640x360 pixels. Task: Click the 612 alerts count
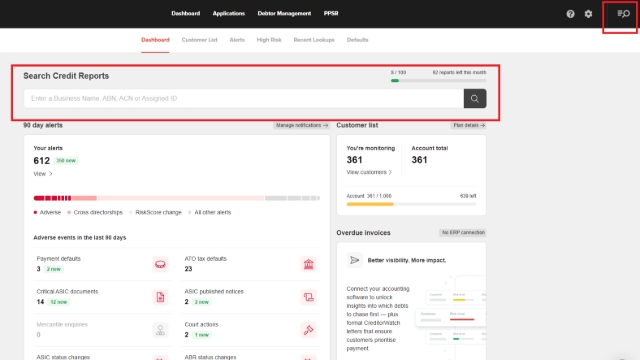pos(42,161)
